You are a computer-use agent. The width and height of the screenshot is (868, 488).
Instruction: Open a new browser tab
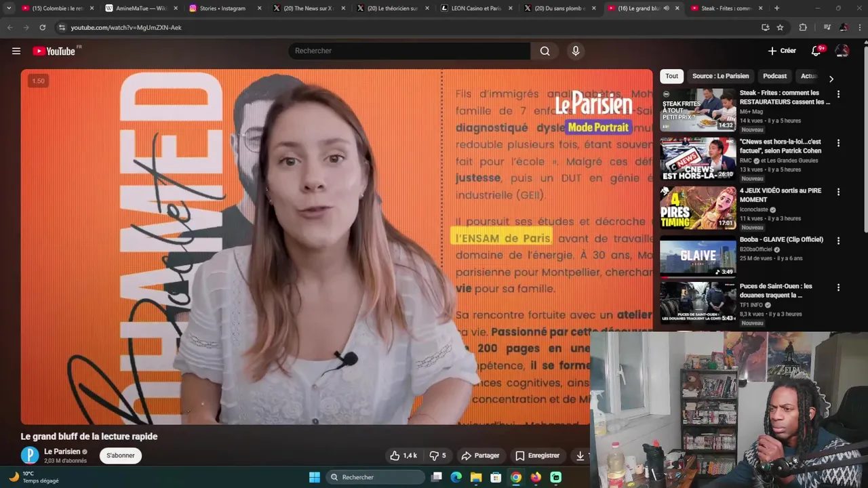776,8
